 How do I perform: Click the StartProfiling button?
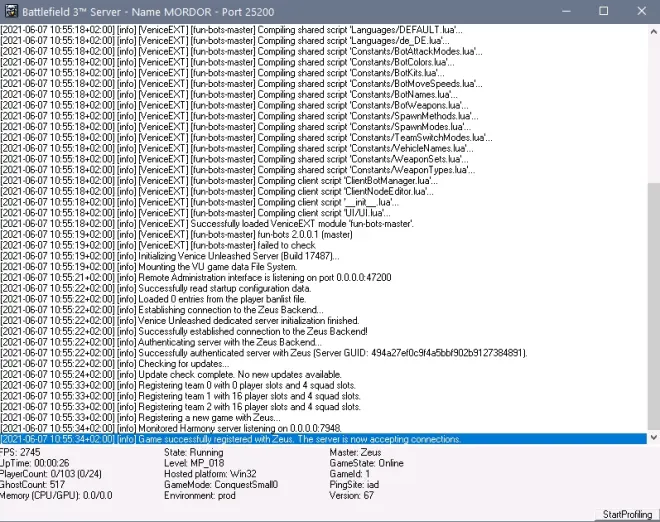(628, 514)
